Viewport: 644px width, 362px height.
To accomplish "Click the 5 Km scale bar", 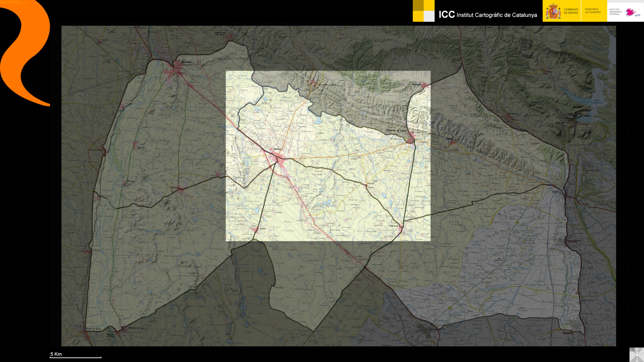I will pos(75,357).
